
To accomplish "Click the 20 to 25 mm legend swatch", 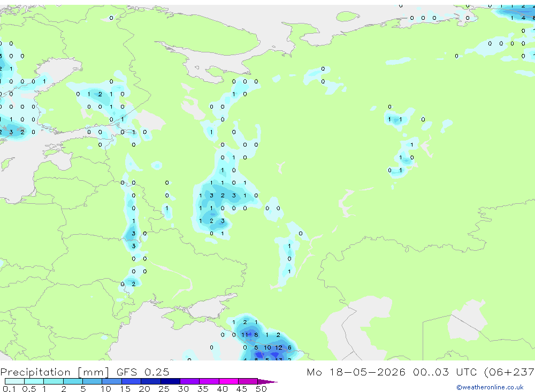I will (x=150, y=381).
